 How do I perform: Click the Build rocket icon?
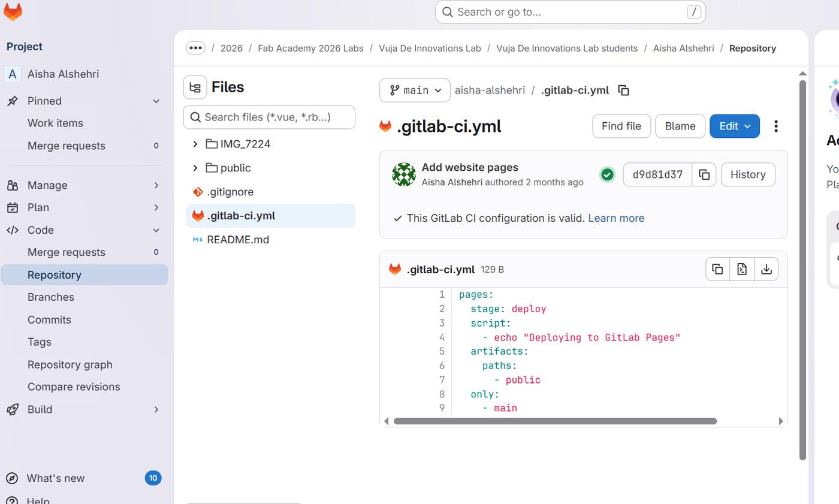coord(12,409)
